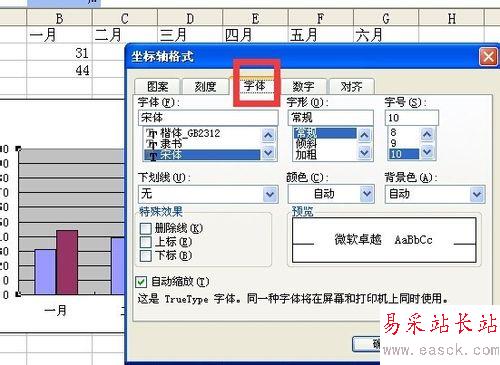Select 宋体 in font list
The width and height of the screenshot is (500, 365).
(201, 155)
